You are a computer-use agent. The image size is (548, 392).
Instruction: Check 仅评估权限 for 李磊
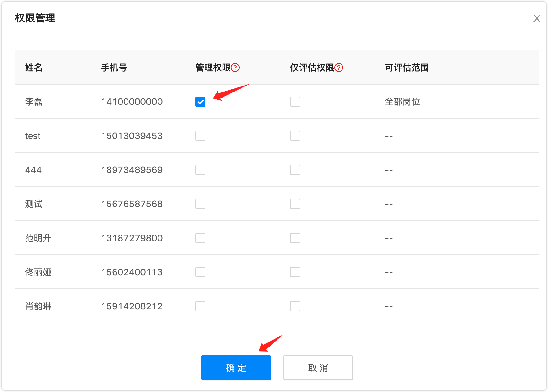[295, 102]
